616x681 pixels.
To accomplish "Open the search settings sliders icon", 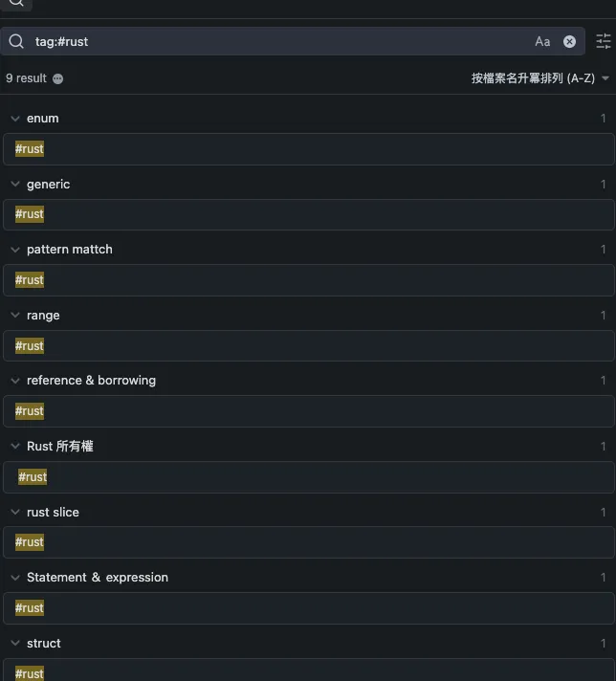I will pyautogui.click(x=604, y=41).
